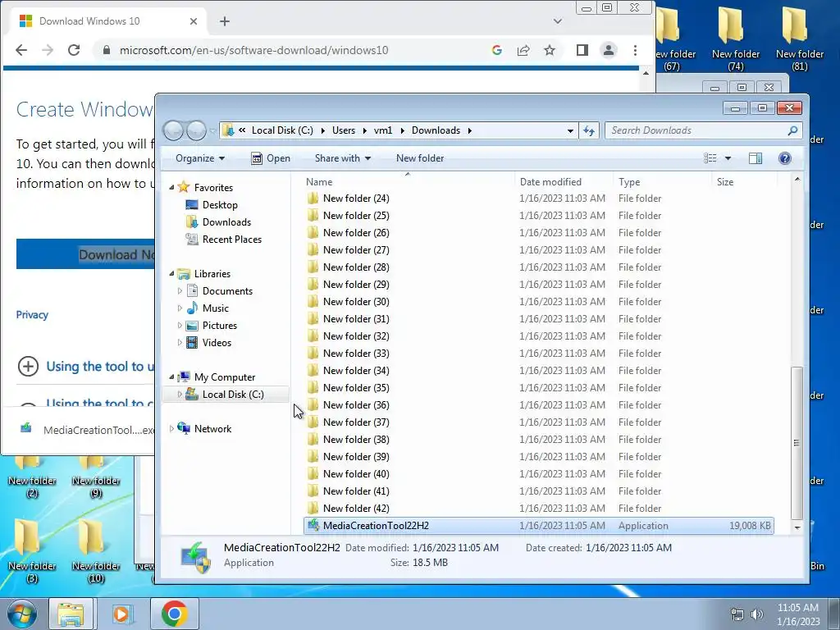
Task: Open view options dropdown arrow
Action: [x=728, y=158]
